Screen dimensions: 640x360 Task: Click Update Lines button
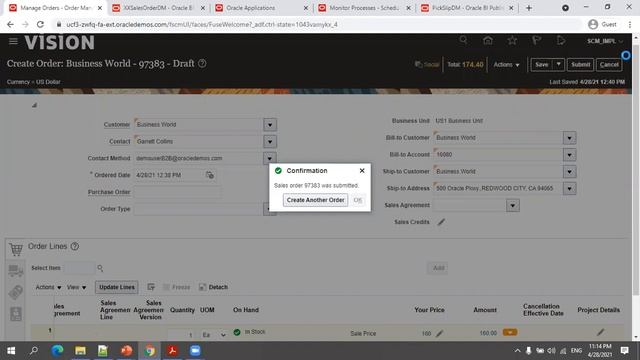point(117,287)
